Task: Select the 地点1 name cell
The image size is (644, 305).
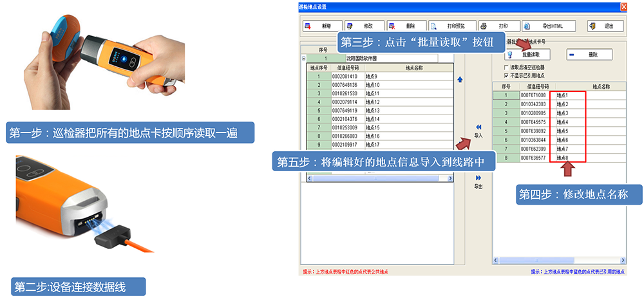Action: pyautogui.click(x=568, y=95)
